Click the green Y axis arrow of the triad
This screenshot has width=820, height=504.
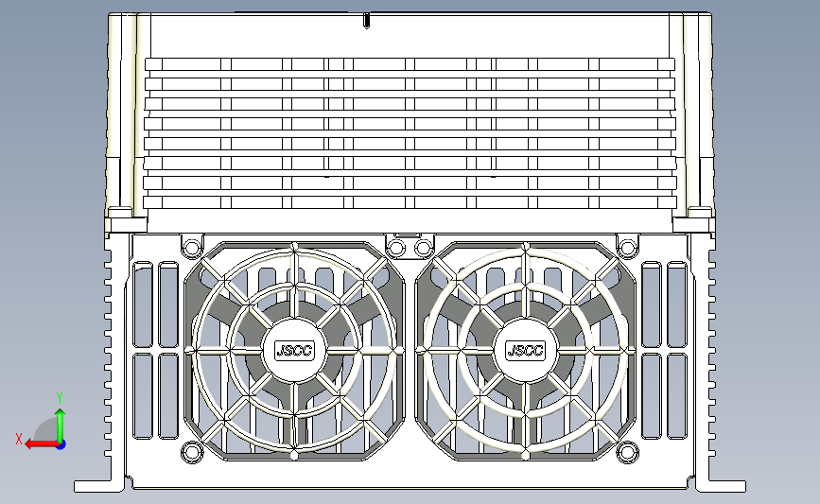[x=61, y=426]
